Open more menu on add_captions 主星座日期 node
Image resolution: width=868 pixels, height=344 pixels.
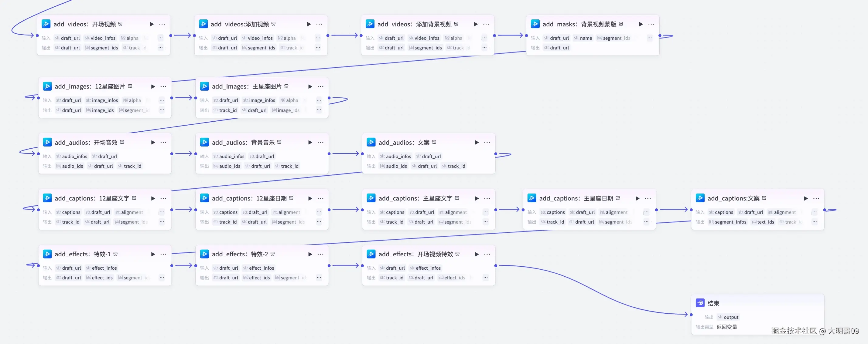click(648, 198)
